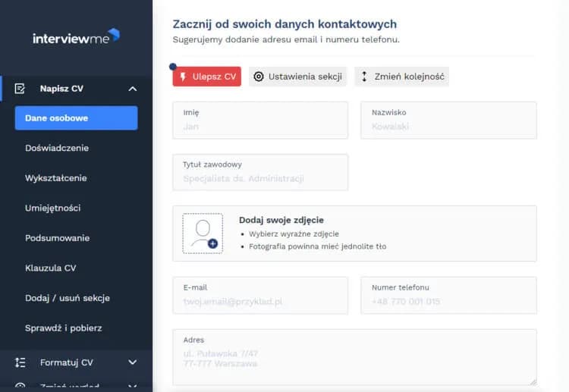Open Dodaj / usuń sekcje

click(x=68, y=298)
